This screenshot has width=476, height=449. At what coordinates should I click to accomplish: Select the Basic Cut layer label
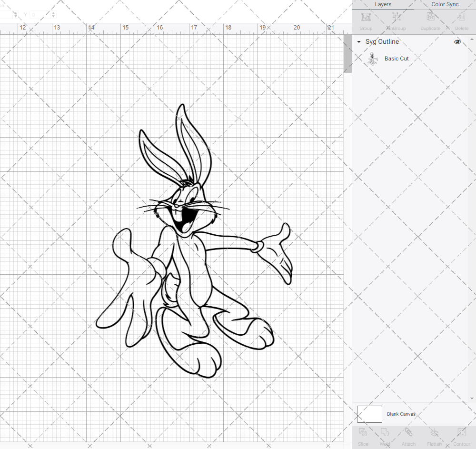pos(397,59)
